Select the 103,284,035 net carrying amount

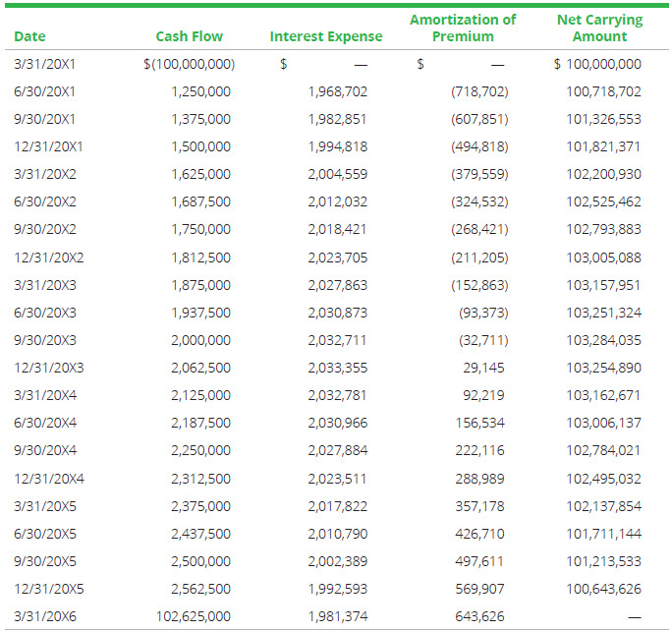pos(603,340)
